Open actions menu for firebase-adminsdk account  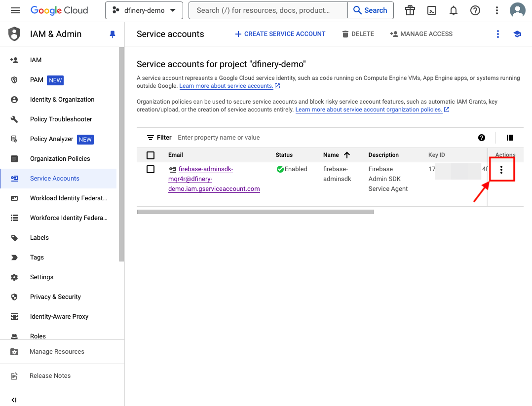(x=501, y=170)
